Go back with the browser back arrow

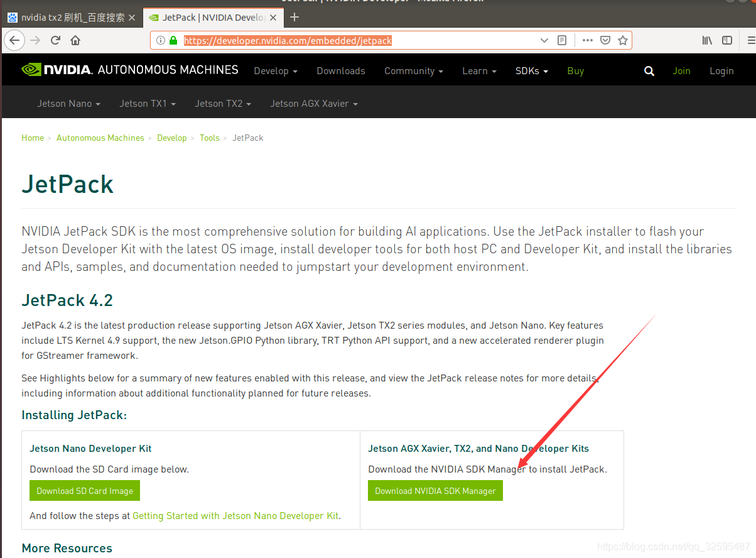[14, 40]
